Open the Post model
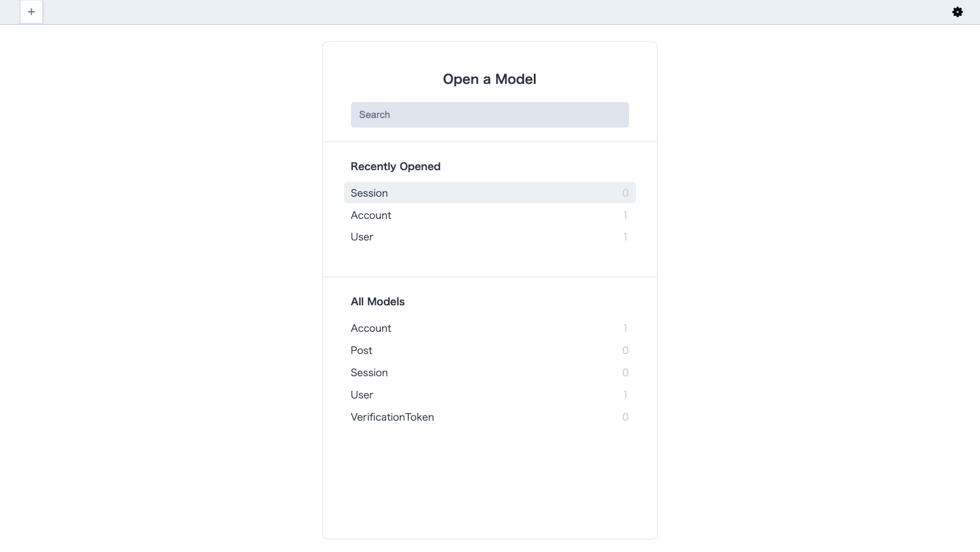 (362, 350)
